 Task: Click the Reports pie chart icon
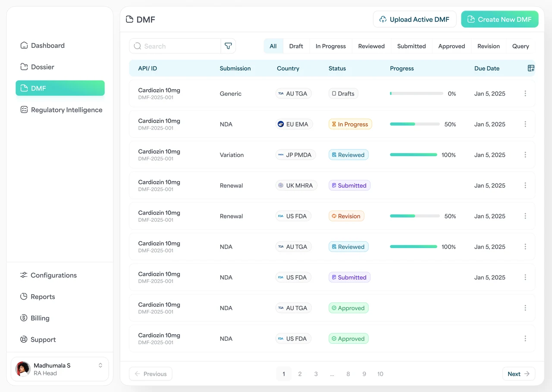click(24, 296)
